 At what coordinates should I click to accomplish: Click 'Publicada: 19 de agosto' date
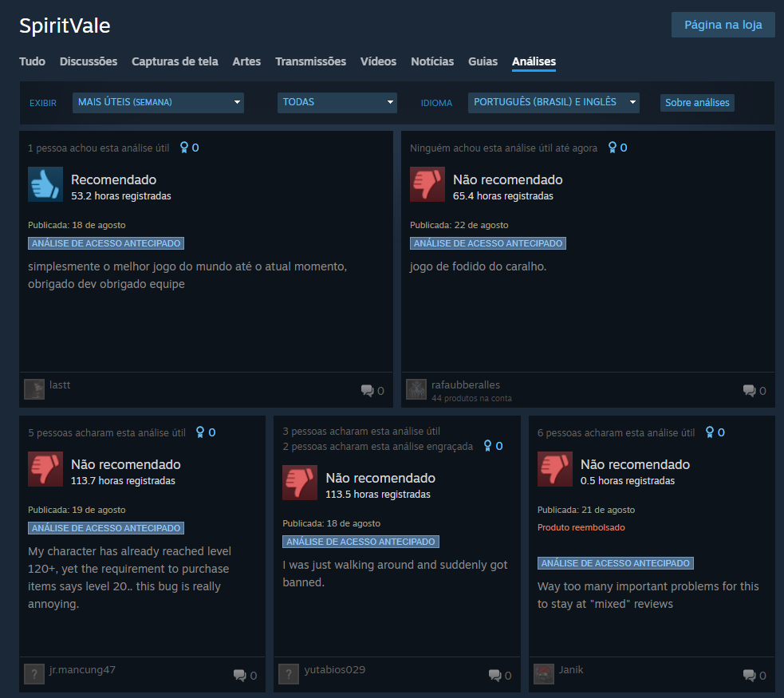(x=77, y=510)
